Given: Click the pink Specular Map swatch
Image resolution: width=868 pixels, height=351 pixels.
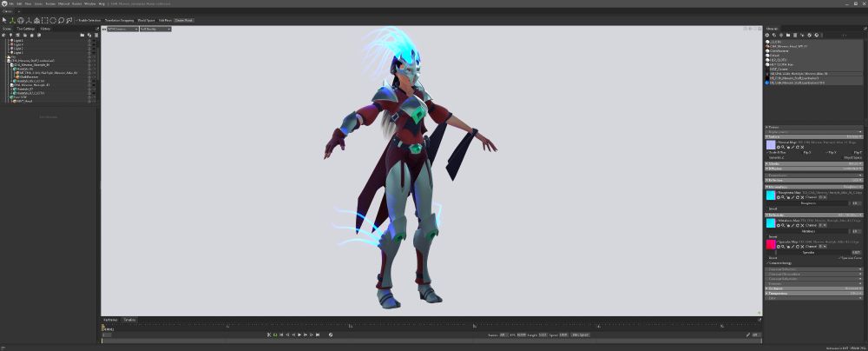Looking at the screenshot, I should [771, 244].
